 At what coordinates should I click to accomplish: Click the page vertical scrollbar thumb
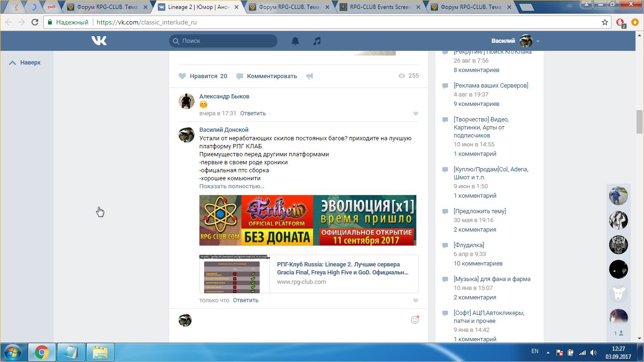639,122
